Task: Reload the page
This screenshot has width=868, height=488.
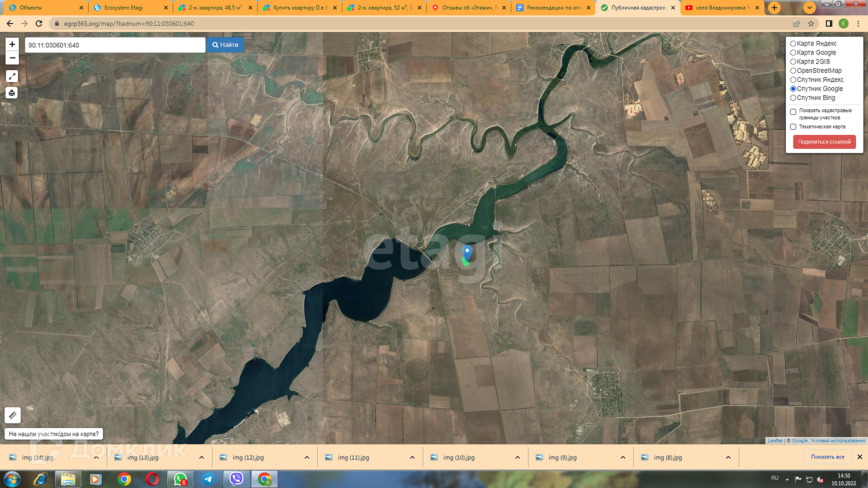Action: tap(39, 23)
